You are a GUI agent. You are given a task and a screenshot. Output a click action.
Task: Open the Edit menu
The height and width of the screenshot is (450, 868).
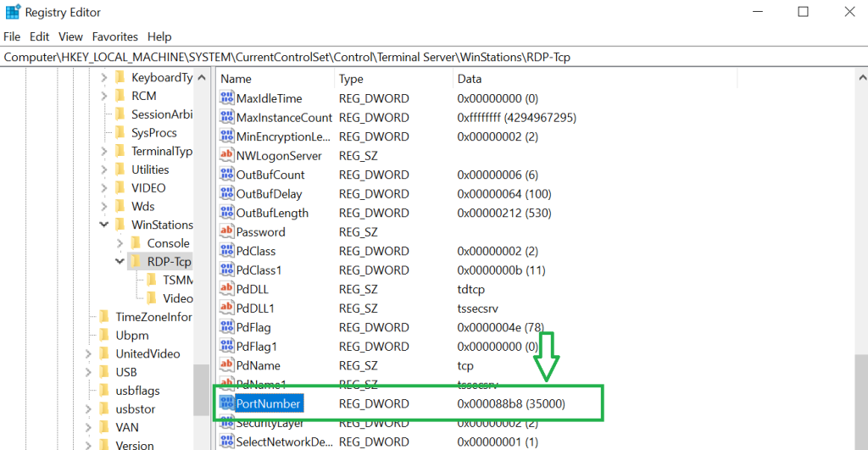[39, 36]
